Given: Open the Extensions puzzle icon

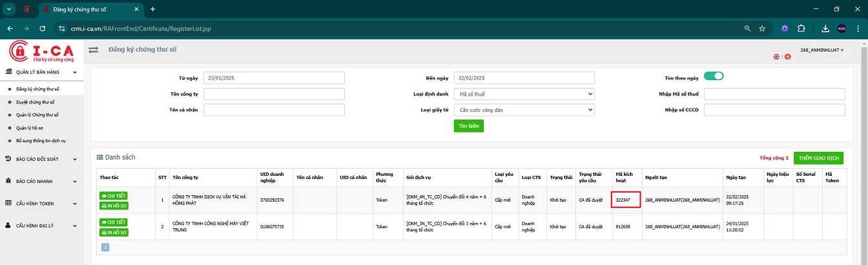Looking at the screenshot, I should (801, 28).
